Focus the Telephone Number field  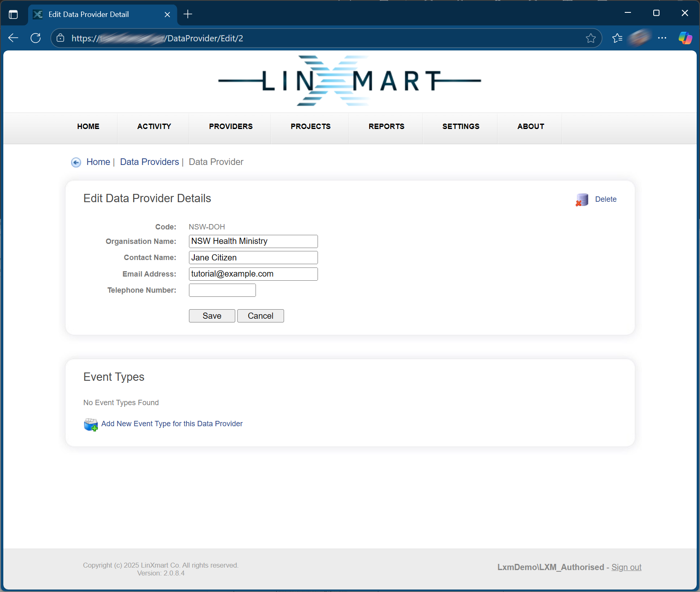pos(222,290)
